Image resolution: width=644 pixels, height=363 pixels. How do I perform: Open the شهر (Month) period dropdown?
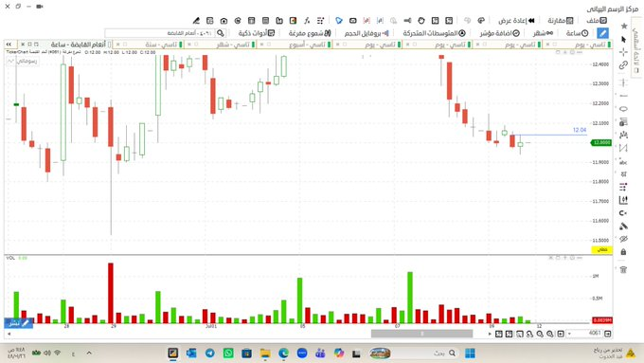(543, 33)
